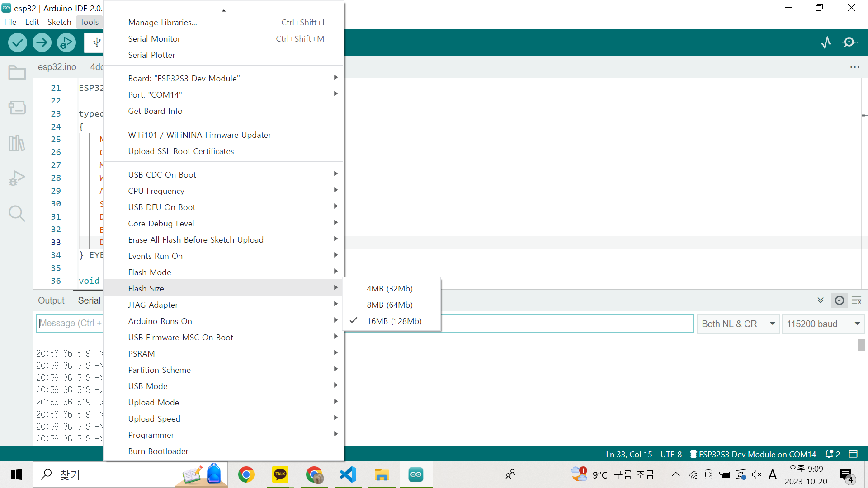Expand the Port "COM14" submenu
868x488 pixels.
pyautogui.click(x=224, y=94)
